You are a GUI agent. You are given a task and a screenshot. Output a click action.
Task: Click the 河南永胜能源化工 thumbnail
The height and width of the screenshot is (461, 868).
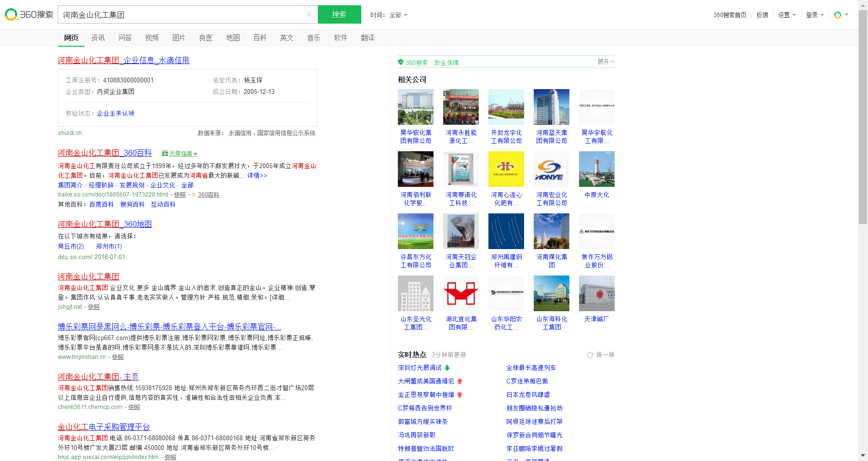click(x=461, y=107)
